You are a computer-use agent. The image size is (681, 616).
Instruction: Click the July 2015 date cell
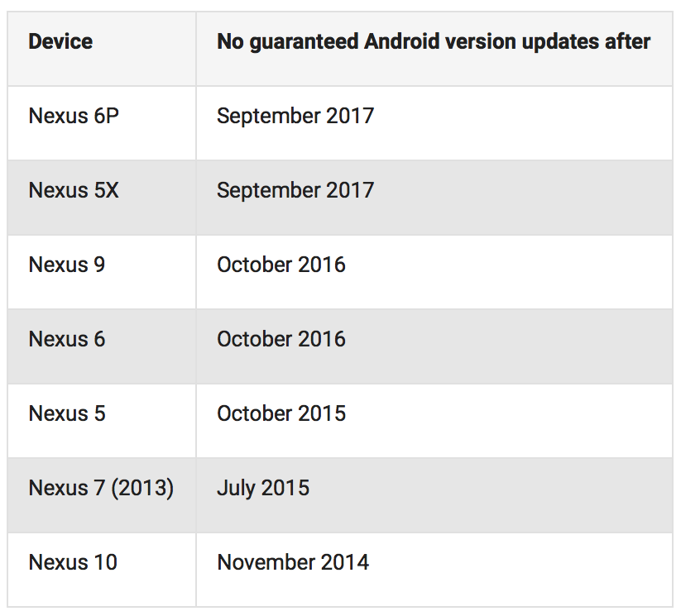(263, 488)
